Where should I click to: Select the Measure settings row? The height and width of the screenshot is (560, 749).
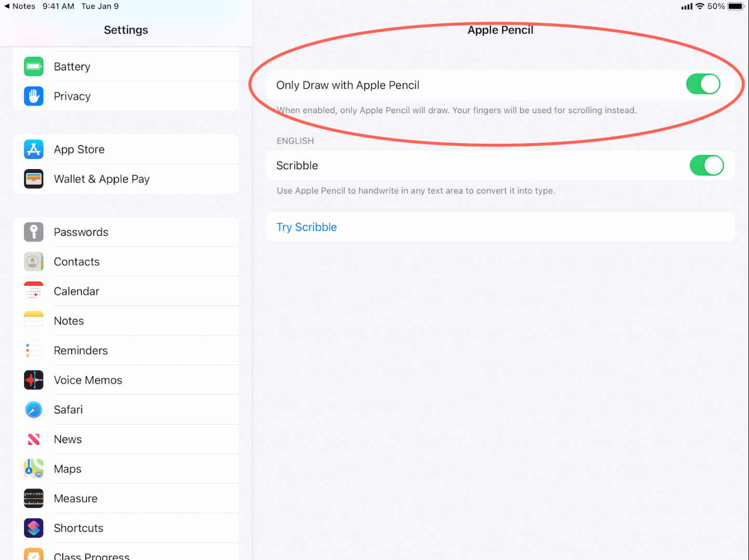click(76, 498)
